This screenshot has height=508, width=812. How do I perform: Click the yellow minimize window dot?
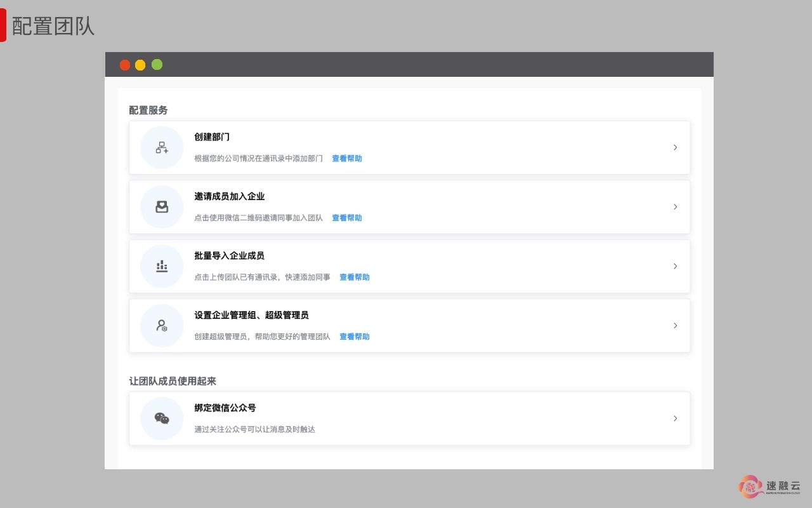pos(140,65)
